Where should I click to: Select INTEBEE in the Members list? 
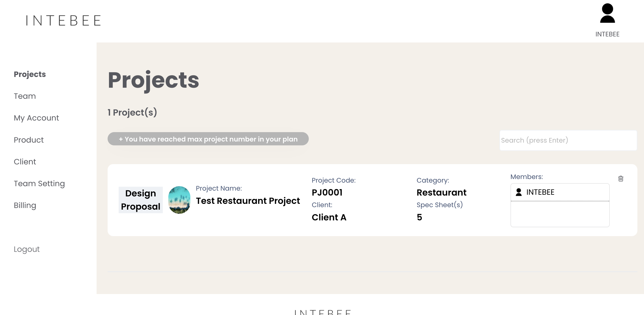(560, 192)
